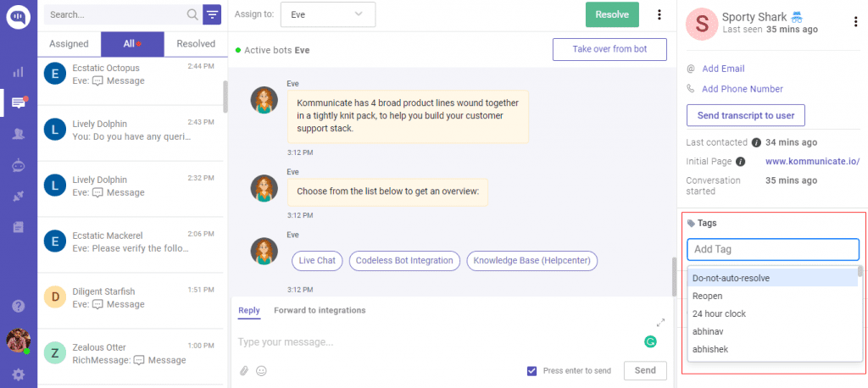
Task: Open the conversations icon in sidebar
Action: (x=19, y=103)
